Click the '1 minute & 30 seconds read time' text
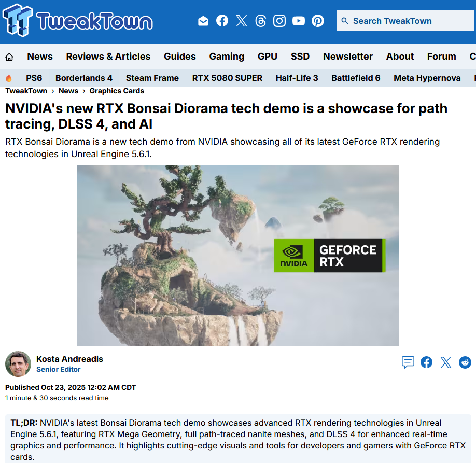This screenshot has height=463, width=476. point(57,398)
